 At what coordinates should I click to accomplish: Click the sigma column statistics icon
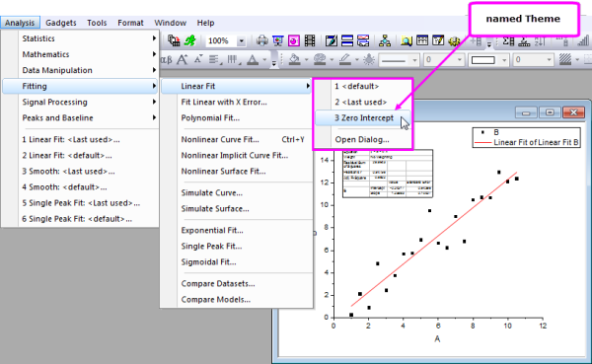point(508,40)
